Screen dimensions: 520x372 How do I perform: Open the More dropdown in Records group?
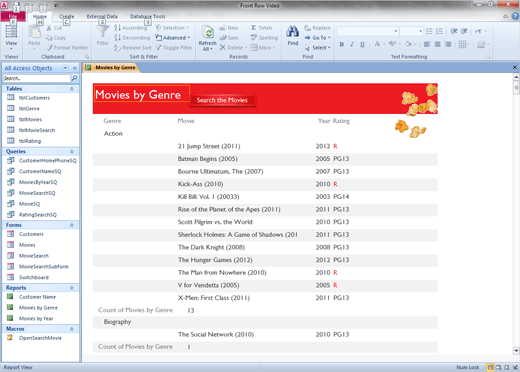tap(263, 48)
